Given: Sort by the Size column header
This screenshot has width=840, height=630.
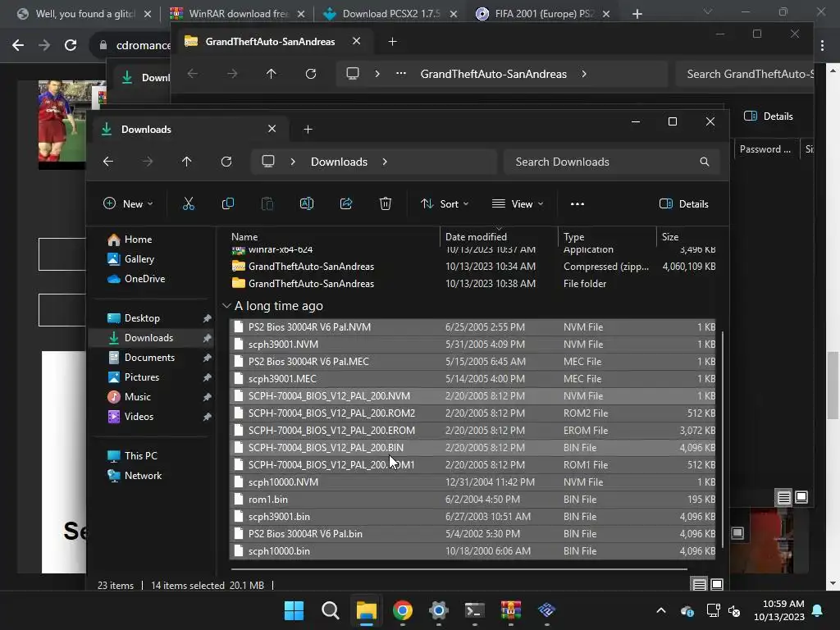Looking at the screenshot, I should 669,237.
